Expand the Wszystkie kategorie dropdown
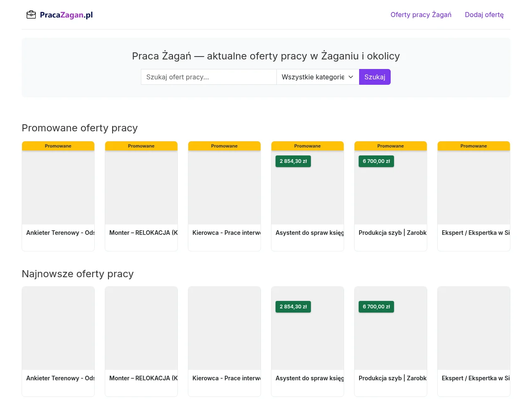The height and width of the screenshot is (399, 532). pyautogui.click(x=318, y=77)
